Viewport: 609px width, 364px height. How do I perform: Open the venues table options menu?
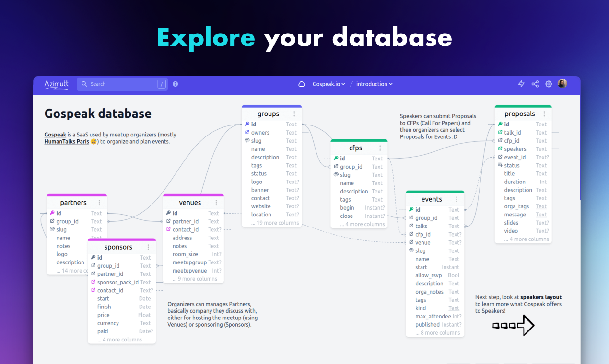pos(216,203)
